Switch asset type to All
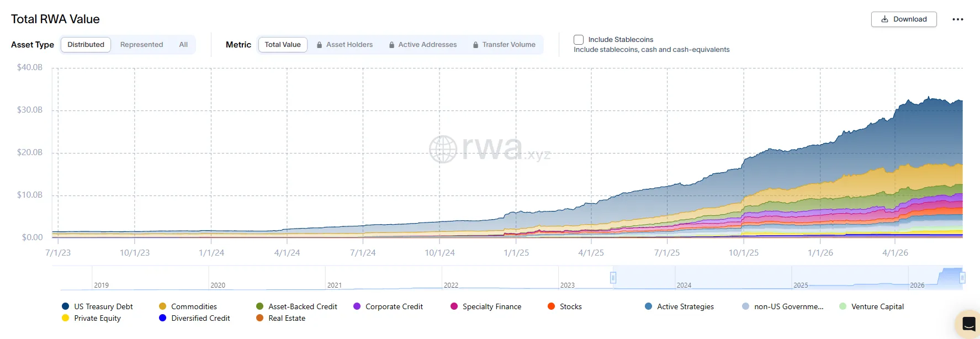 [x=183, y=45]
